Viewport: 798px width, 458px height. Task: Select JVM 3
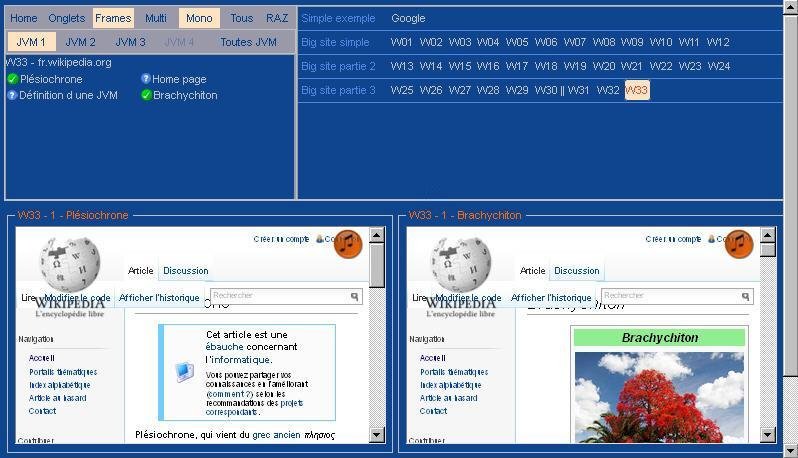point(130,42)
